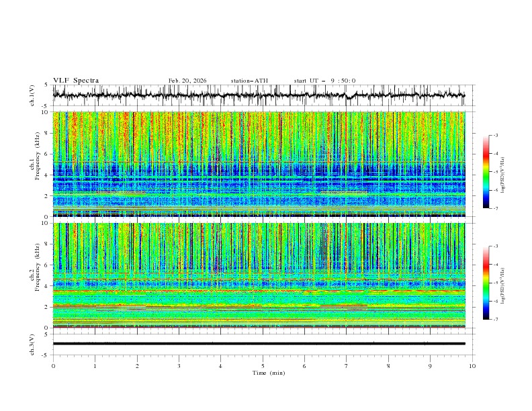The image size is (532, 411).
Task: Click inside the ch.1 spectrogram panel
Action: point(259,164)
